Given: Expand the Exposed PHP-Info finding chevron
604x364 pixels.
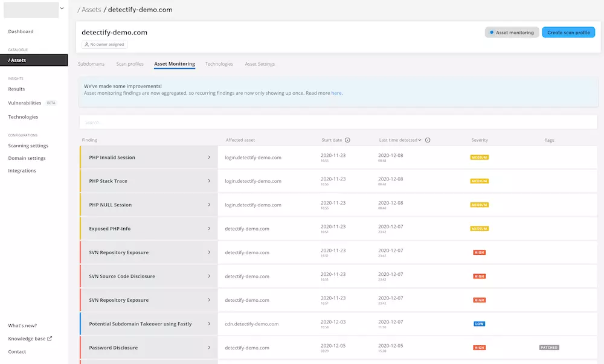Looking at the screenshot, I should 209,229.
